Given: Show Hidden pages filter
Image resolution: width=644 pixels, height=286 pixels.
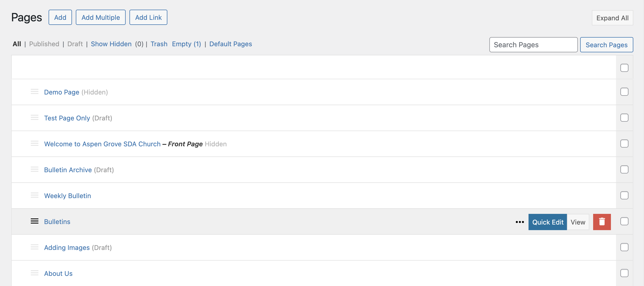Looking at the screenshot, I should 111,44.
